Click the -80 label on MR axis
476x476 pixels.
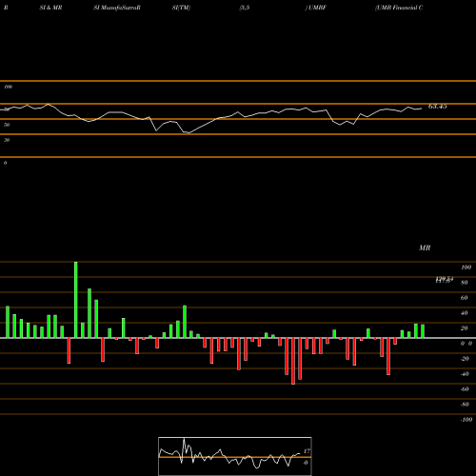tap(465, 405)
